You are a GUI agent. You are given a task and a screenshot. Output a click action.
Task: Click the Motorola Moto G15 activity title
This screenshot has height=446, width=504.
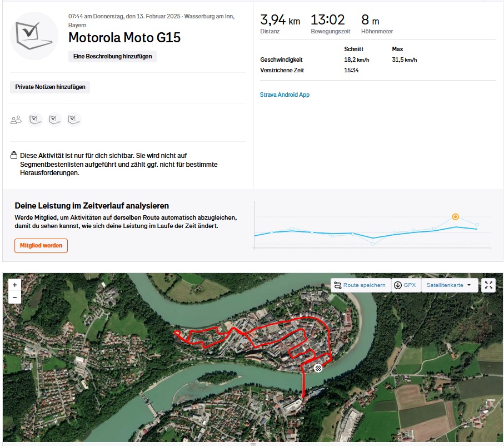coord(124,38)
